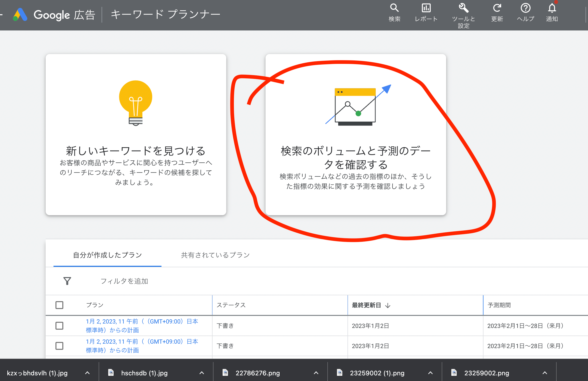Open the Help (ヘルプ) question icon

(x=525, y=8)
